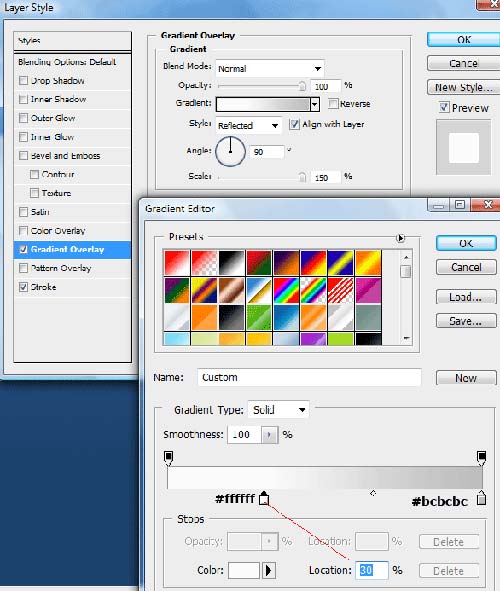This screenshot has height=591, width=500.
Task: Click the midpoint diamond under gradient bar
Action: click(373, 493)
